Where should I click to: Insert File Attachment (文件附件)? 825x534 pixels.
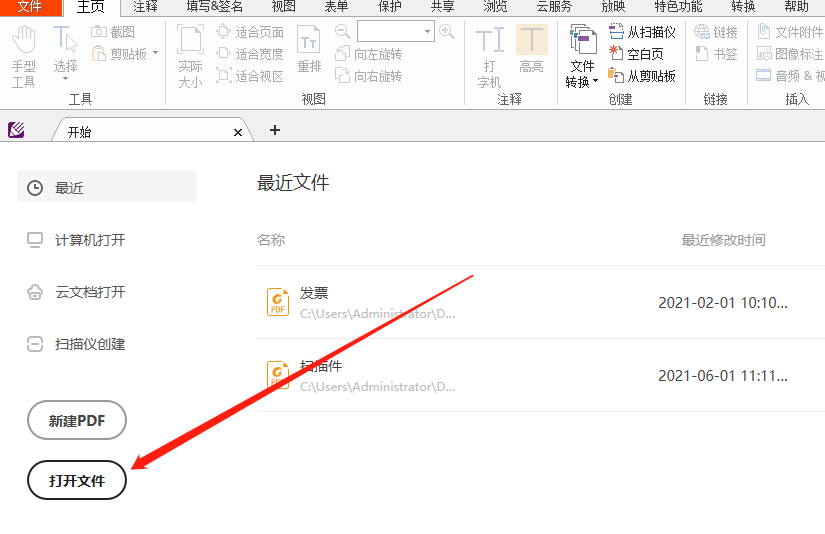point(790,32)
